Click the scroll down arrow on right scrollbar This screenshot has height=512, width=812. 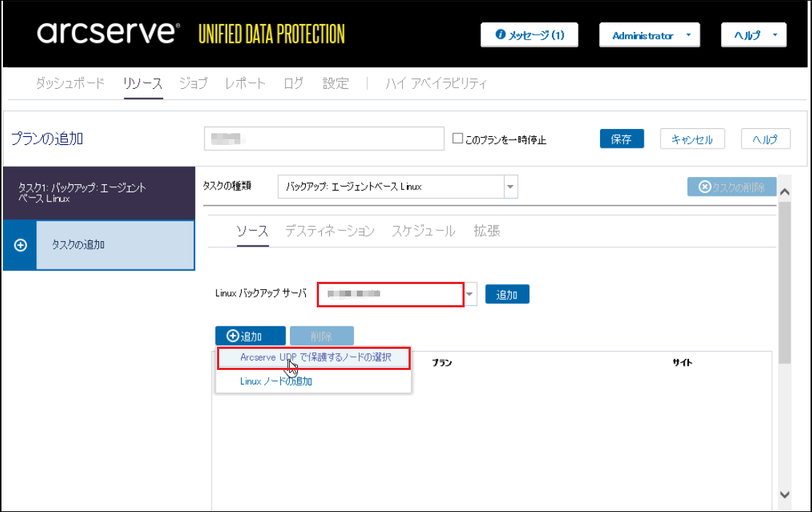click(x=784, y=495)
